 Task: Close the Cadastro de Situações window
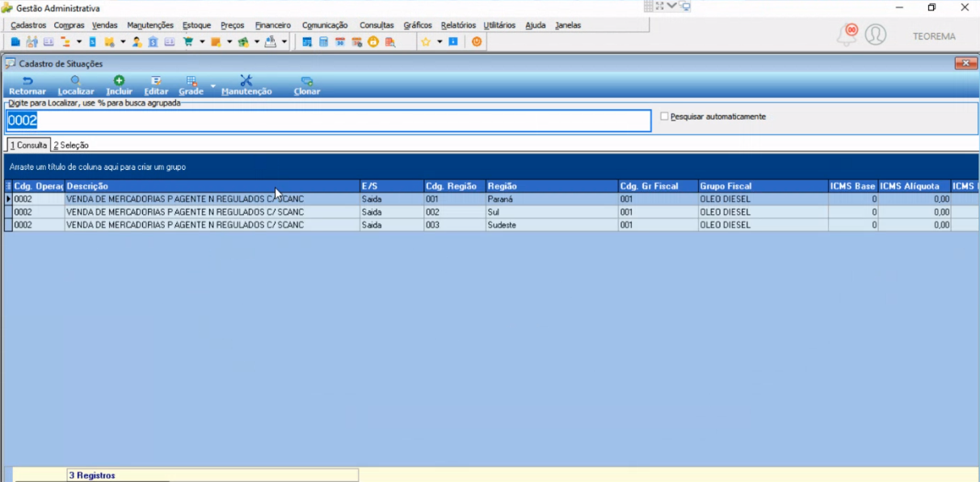click(x=966, y=63)
